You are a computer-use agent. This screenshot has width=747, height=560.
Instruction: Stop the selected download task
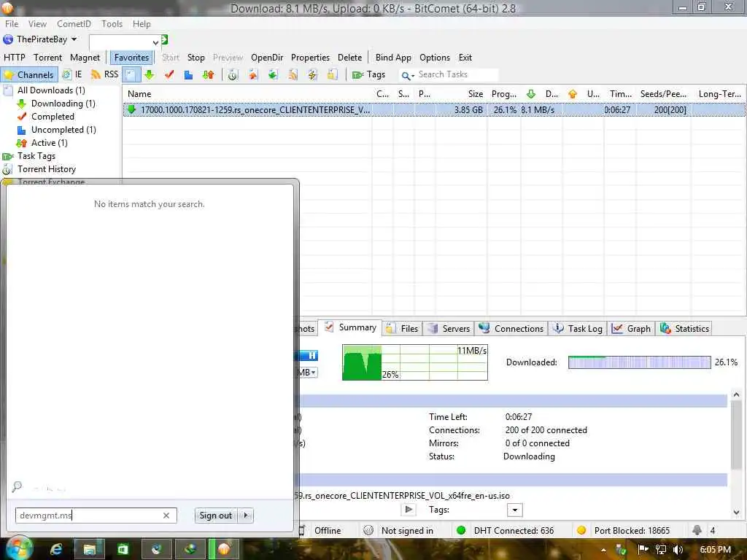(196, 58)
